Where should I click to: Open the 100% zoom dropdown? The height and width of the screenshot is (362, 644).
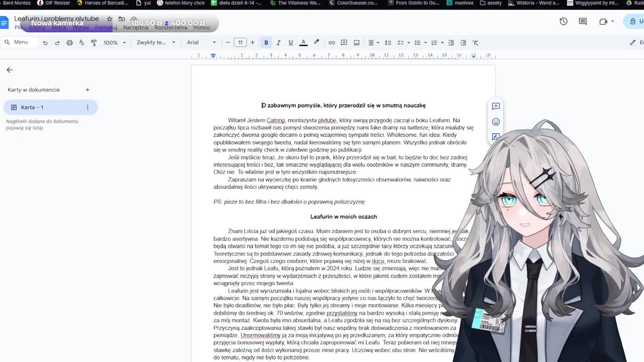115,43
